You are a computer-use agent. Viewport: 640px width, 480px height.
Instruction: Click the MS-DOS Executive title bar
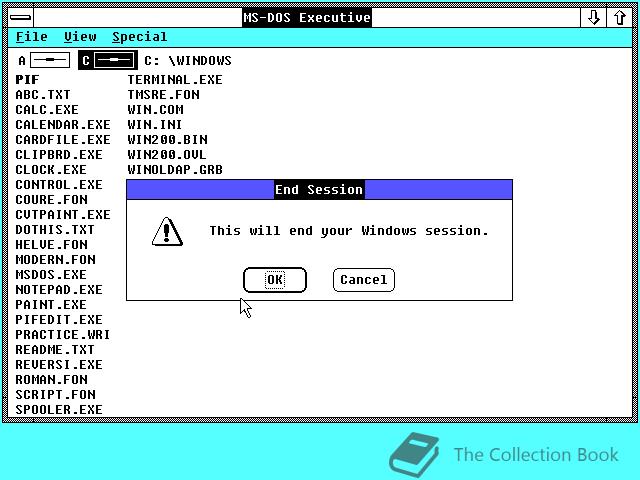(307, 18)
